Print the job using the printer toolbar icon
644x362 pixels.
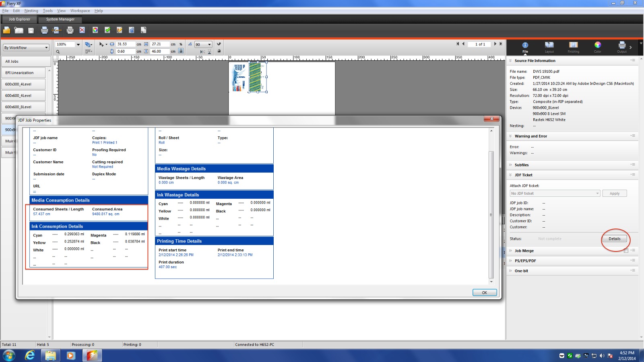tap(44, 30)
